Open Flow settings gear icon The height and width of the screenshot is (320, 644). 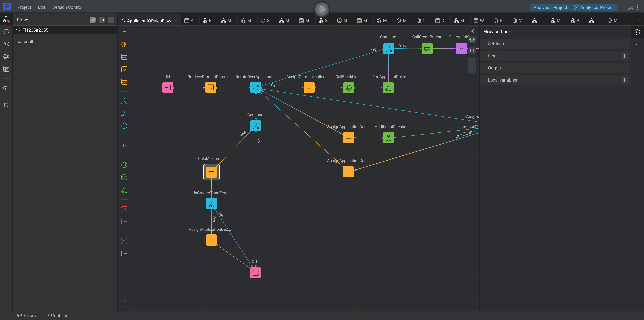637,32
